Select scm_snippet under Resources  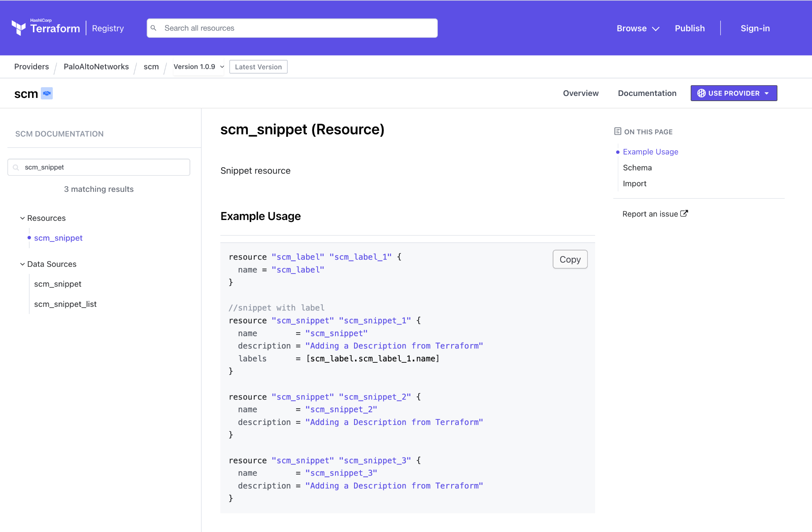click(x=58, y=238)
